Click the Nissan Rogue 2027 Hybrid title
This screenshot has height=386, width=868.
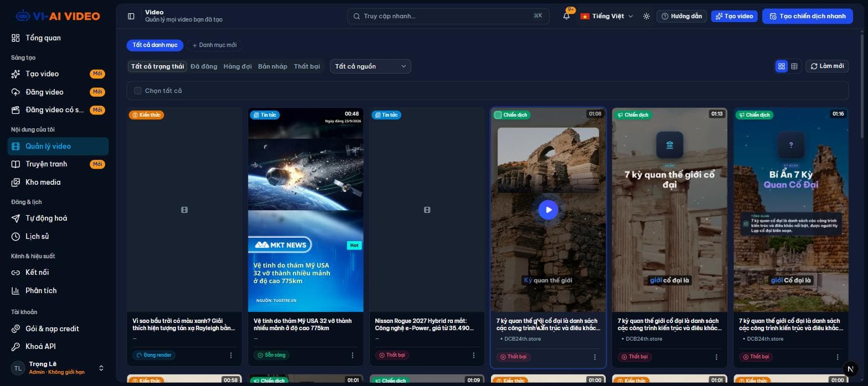424,324
